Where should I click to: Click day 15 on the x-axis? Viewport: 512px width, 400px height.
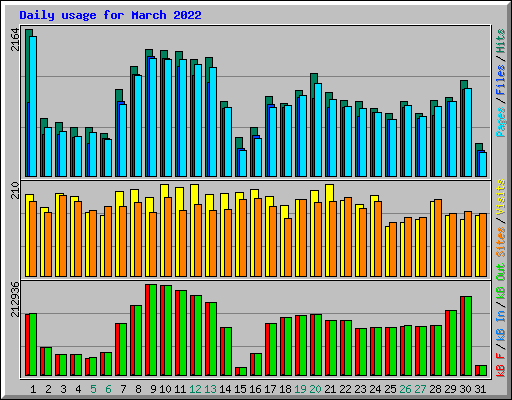pyautogui.click(x=240, y=389)
